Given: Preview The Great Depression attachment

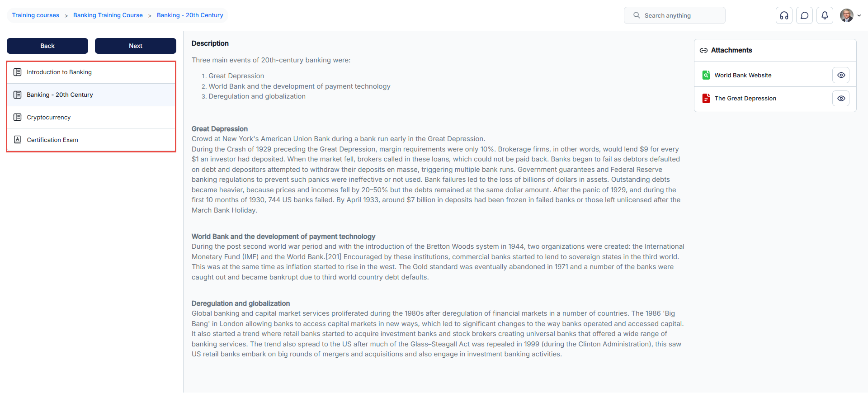Looking at the screenshot, I should coord(840,98).
